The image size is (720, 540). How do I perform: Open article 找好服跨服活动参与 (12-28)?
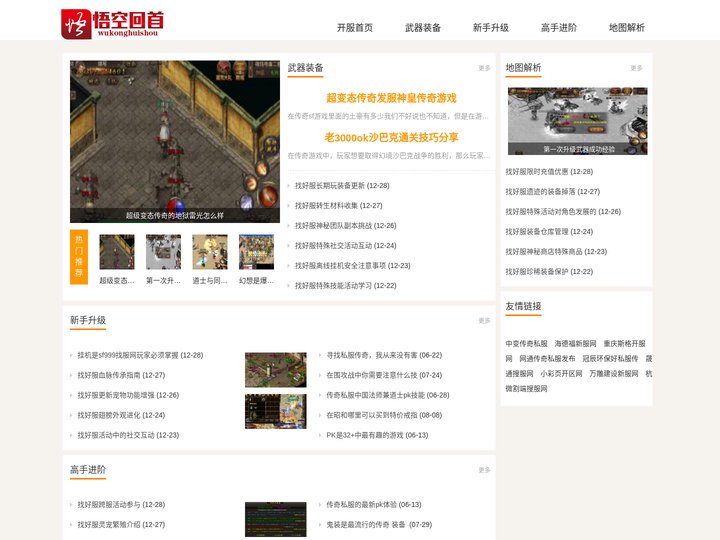pos(121,505)
